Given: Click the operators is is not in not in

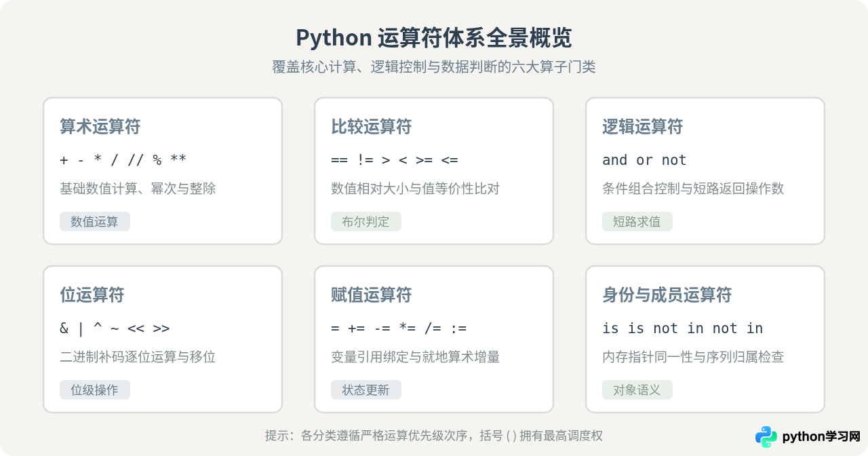Looking at the screenshot, I should tap(683, 328).
